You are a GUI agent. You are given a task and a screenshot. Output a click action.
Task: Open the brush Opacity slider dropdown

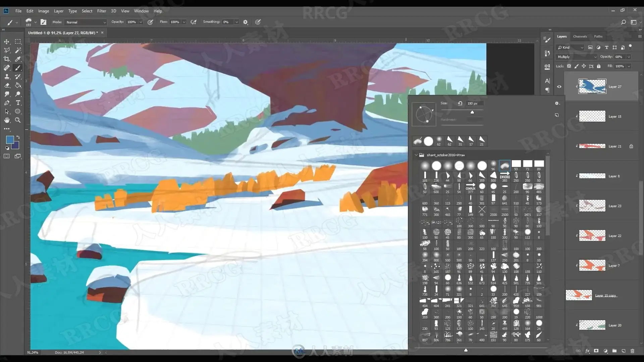click(x=141, y=22)
